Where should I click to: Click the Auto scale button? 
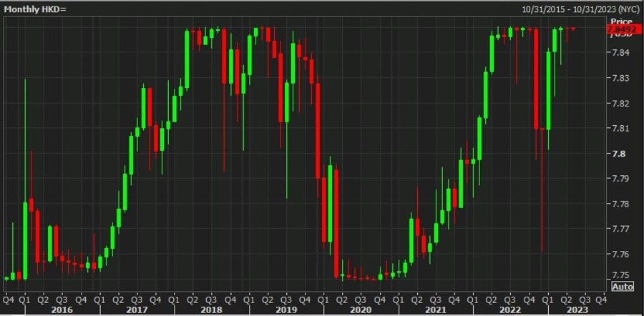623,287
